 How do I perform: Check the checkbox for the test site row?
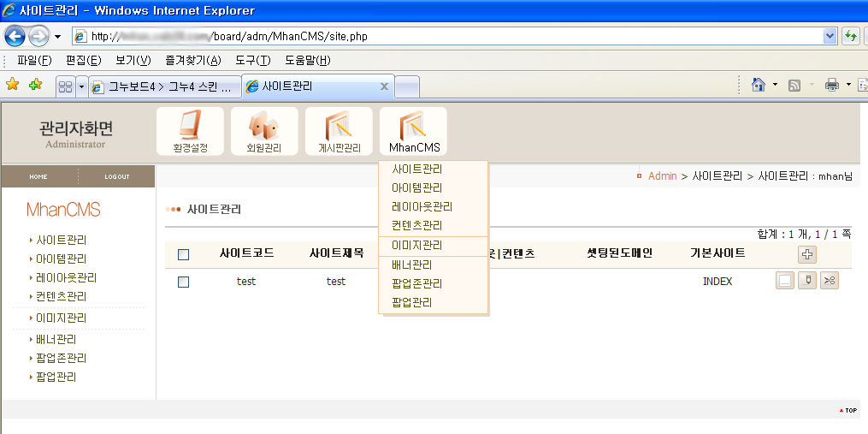(x=183, y=282)
